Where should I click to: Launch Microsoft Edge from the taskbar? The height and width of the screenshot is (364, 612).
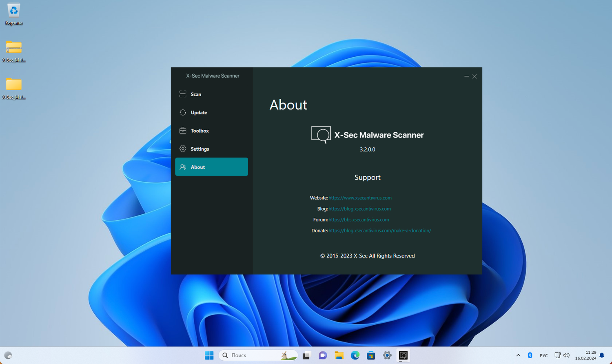pos(355,355)
